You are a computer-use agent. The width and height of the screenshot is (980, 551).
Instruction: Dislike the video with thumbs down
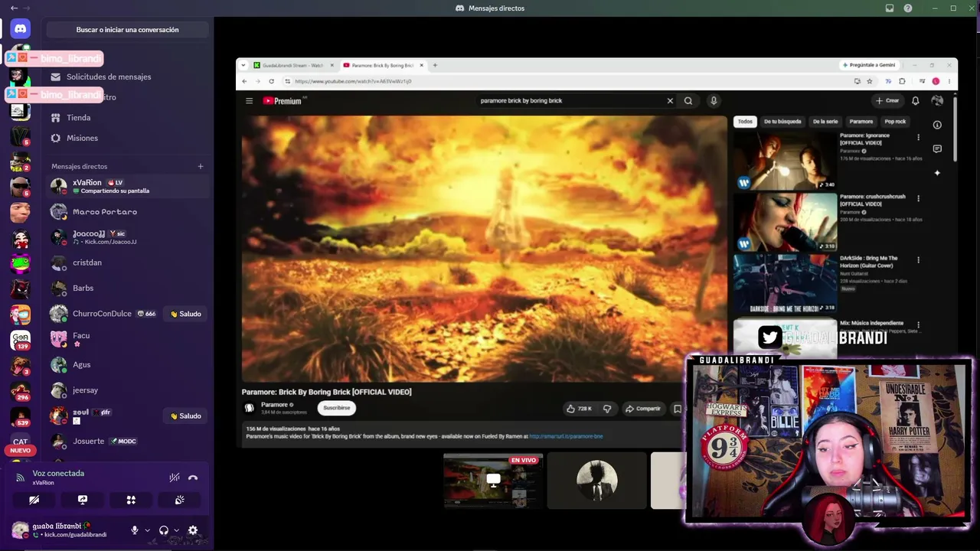pyautogui.click(x=607, y=409)
